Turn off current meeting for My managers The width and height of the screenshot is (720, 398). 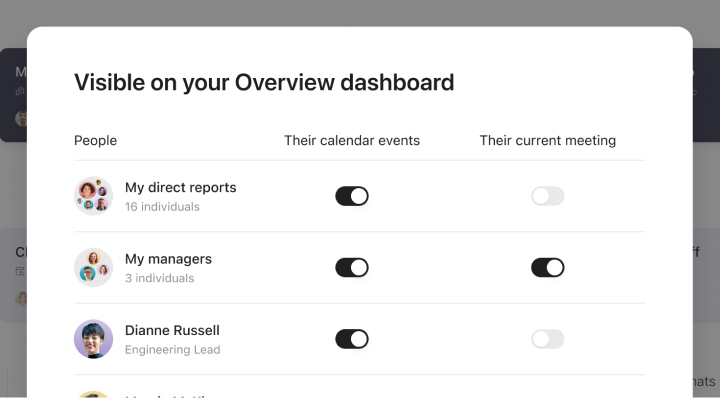(x=547, y=268)
